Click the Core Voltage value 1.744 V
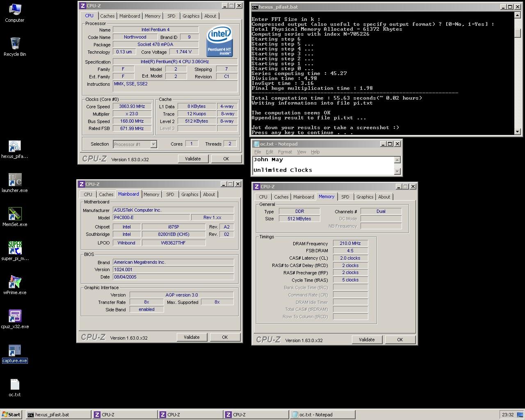Viewport: 525px width, 420px height. pyautogui.click(x=183, y=52)
